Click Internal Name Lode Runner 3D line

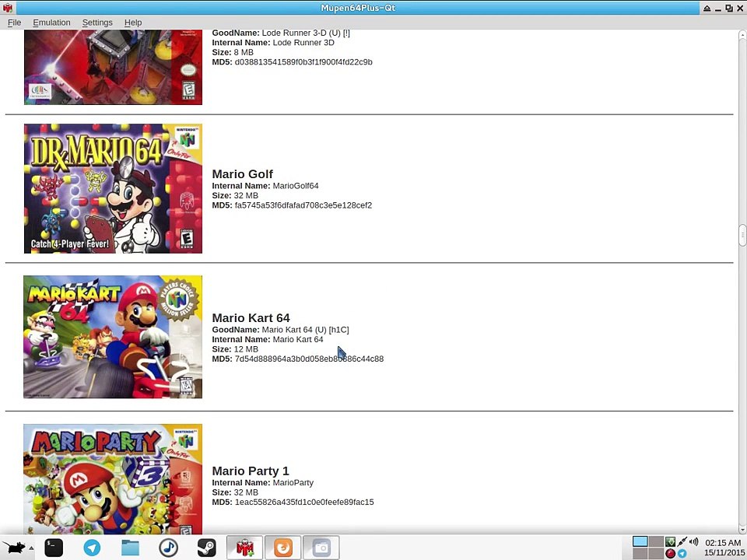[x=273, y=42]
